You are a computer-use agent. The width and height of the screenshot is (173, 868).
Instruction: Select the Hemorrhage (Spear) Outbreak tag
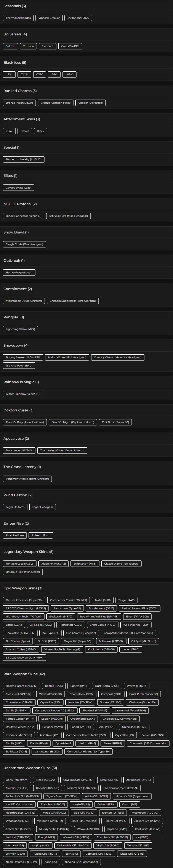coord(19,273)
